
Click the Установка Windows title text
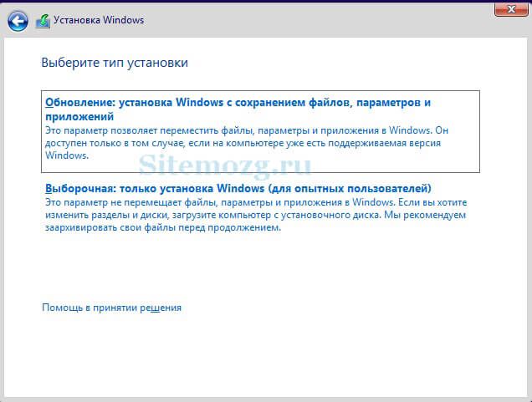tap(99, 20)
